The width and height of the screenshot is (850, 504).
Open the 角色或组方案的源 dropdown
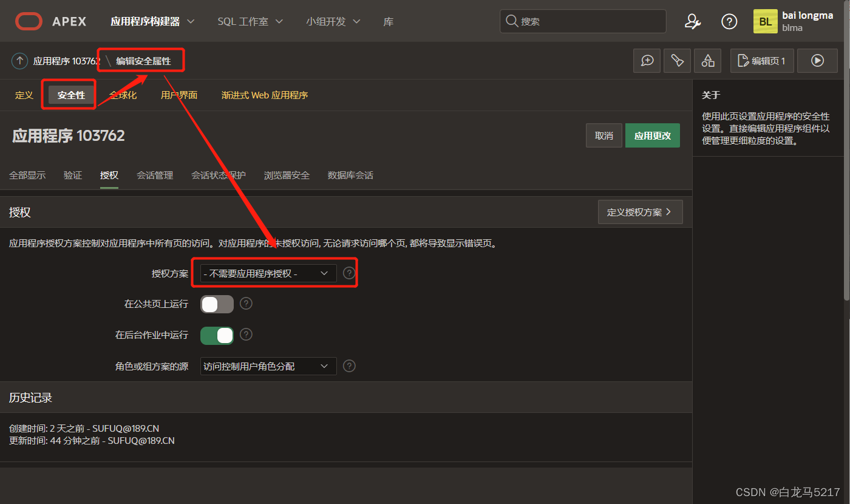[268, 366]
